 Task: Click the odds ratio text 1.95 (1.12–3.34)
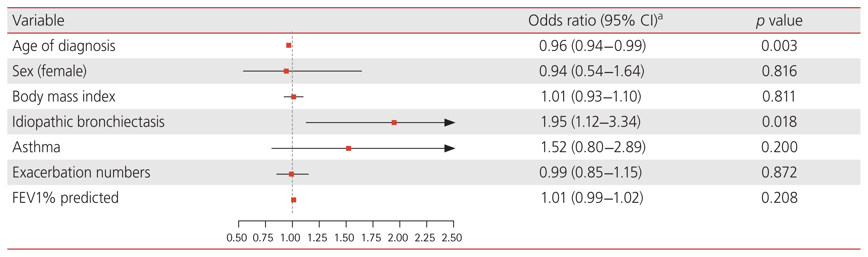click(590, 122)
